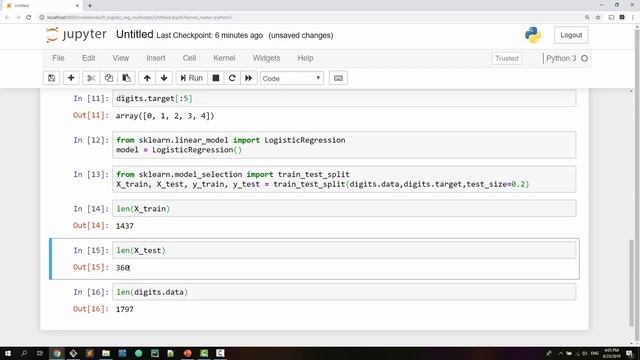Go back in the browser
This screenshot has width=640, height=360.
(x=7, y=18)
